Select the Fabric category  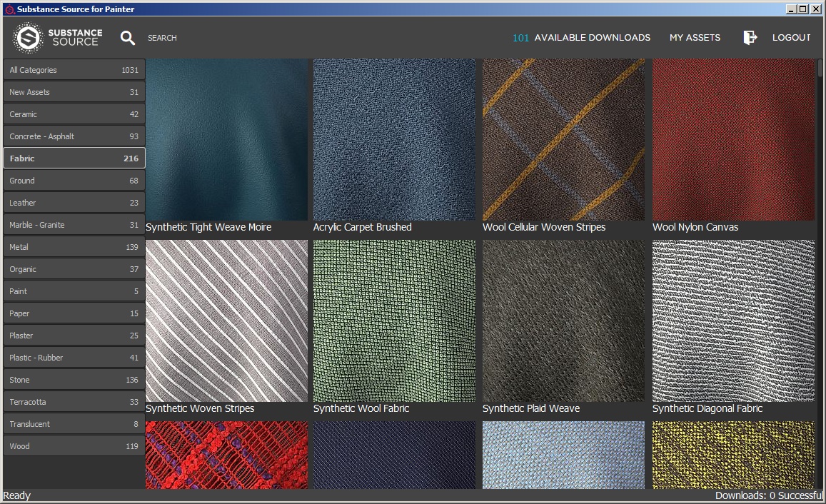(x=74, y=158)
